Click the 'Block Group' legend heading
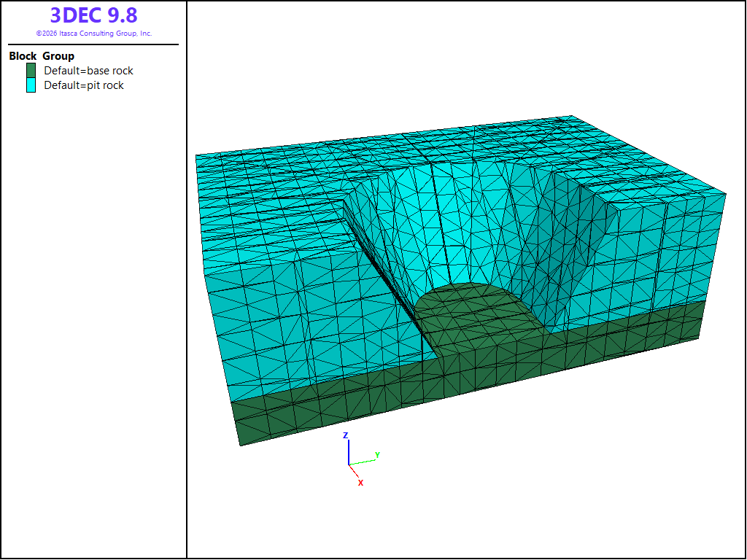 point(42,55)
